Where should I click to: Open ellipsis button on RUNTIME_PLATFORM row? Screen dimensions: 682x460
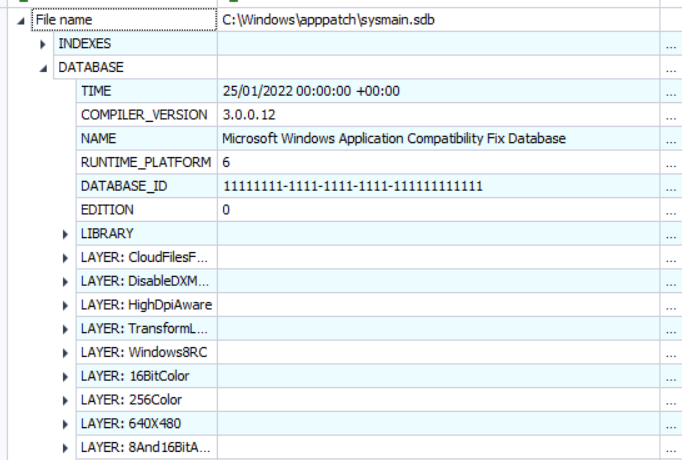tap(671, 163)
